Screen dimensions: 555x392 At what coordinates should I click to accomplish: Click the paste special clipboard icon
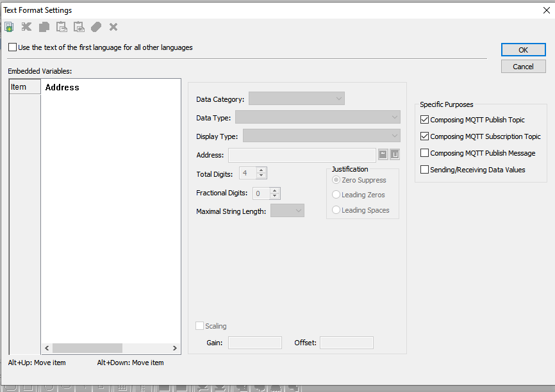click(x=79, y=27)
